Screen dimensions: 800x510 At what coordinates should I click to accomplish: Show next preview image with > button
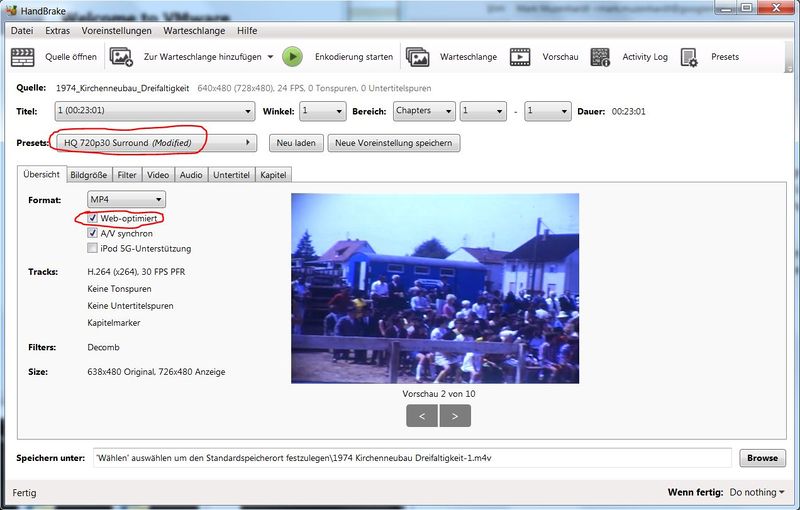pyautogui.click(x=455, y=415)
